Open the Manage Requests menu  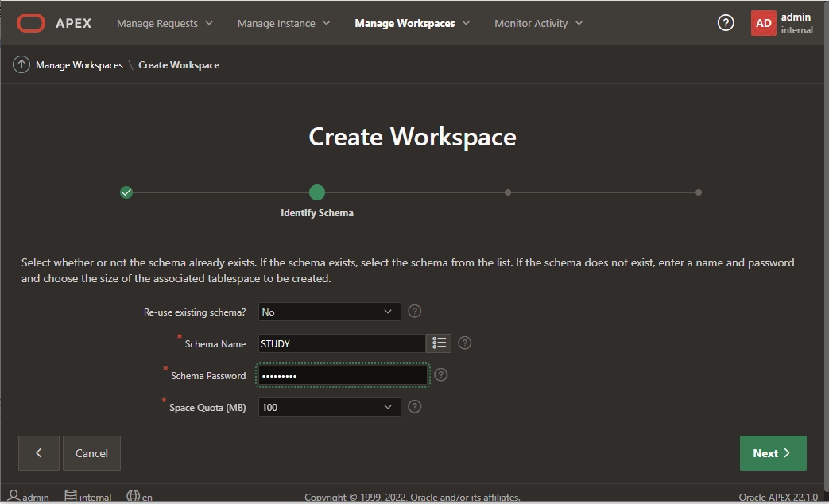(165, 23)
